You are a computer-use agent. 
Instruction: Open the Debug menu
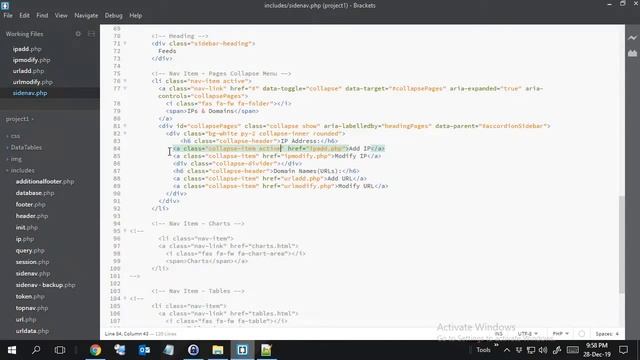click(113, 16)
